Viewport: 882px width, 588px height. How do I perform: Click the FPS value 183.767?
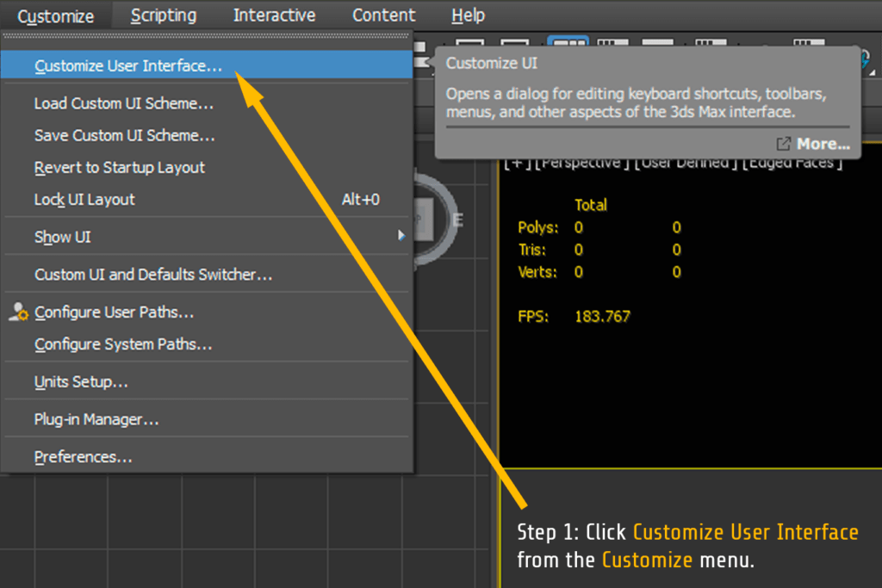602,317
